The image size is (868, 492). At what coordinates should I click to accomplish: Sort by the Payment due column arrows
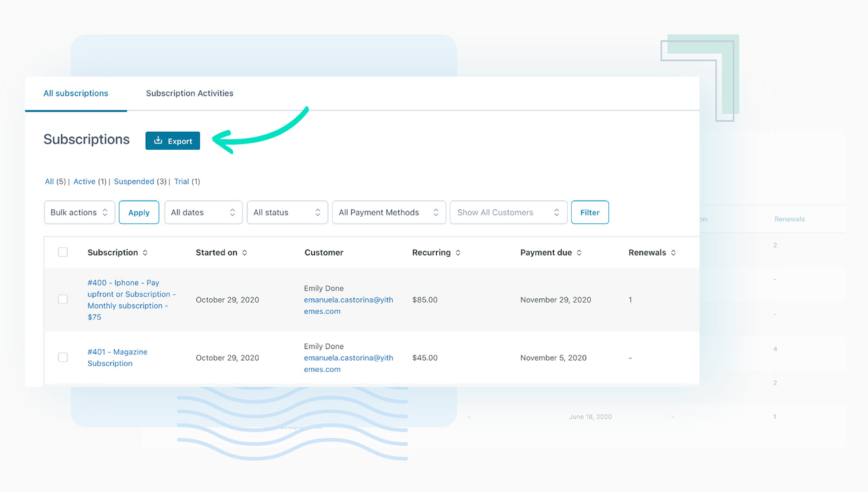click(x=580, y=253)
